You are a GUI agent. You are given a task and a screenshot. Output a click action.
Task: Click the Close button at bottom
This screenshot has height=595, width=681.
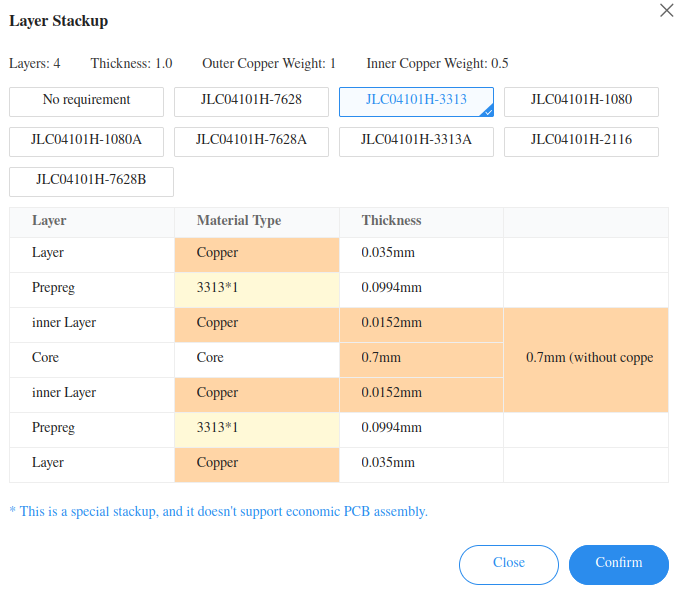point(508,564)
